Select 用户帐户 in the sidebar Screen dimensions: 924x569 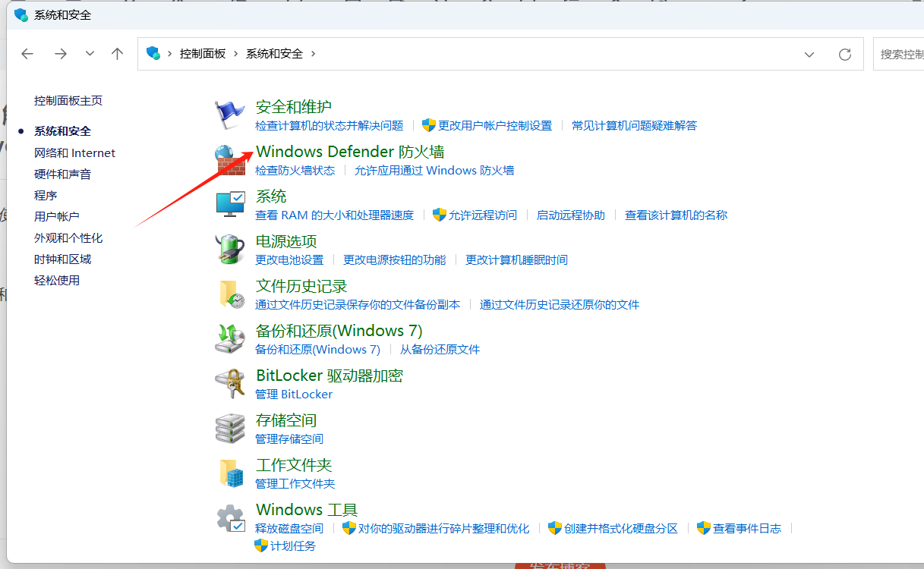(x=57, y=216)
